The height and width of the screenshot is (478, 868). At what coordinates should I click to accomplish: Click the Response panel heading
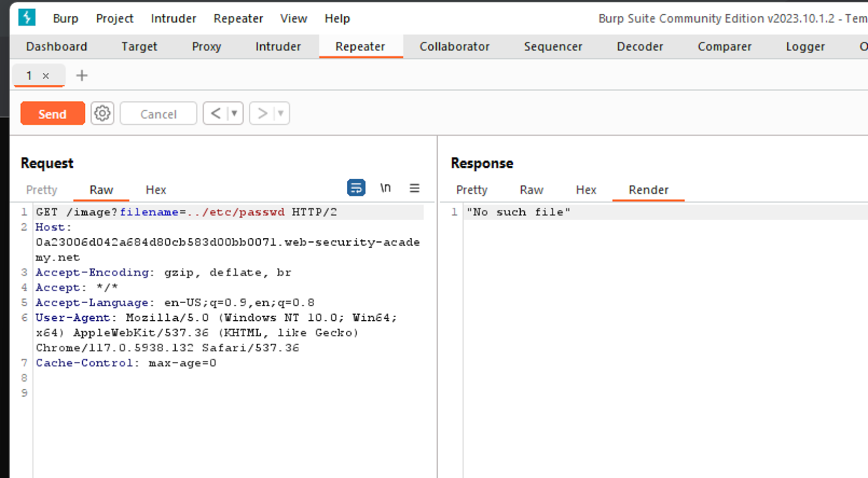(x=482, y=163)
